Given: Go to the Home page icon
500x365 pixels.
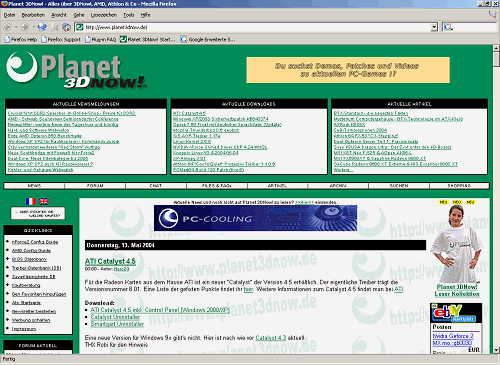Looking at the screenshot, I should (66, 27).
